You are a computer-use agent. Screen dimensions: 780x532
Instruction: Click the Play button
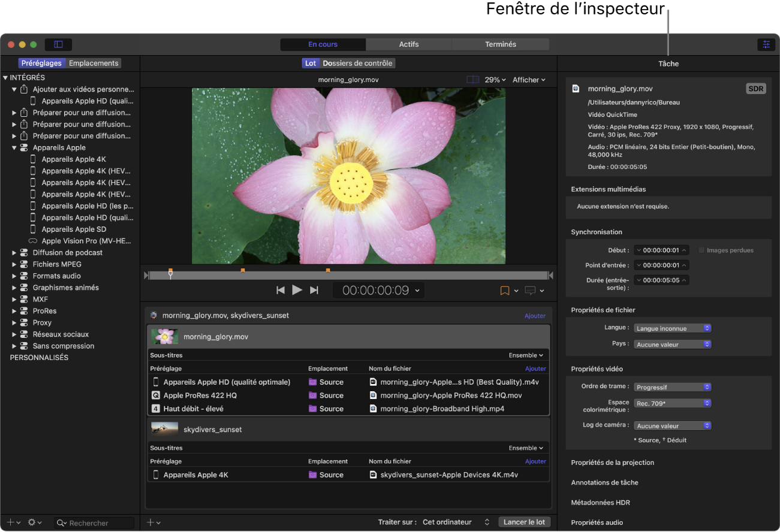[x=297, y=290]
